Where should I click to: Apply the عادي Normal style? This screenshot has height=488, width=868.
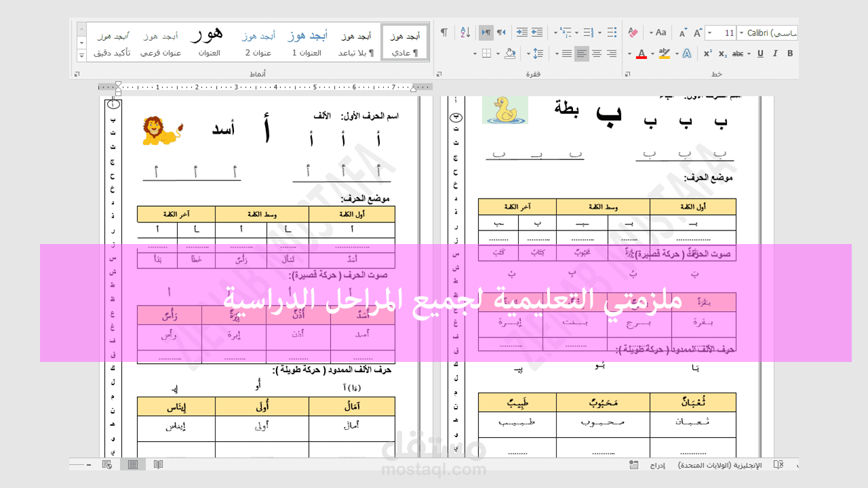click(x=406, y=41)
